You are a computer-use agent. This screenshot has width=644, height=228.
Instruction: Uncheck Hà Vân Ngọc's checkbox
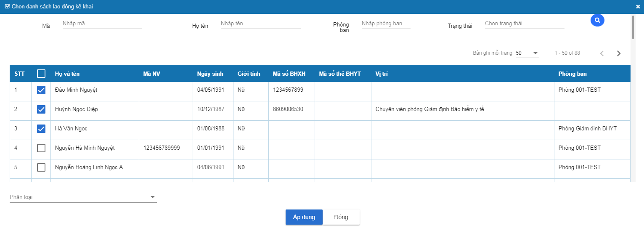(x=41, y=129)
